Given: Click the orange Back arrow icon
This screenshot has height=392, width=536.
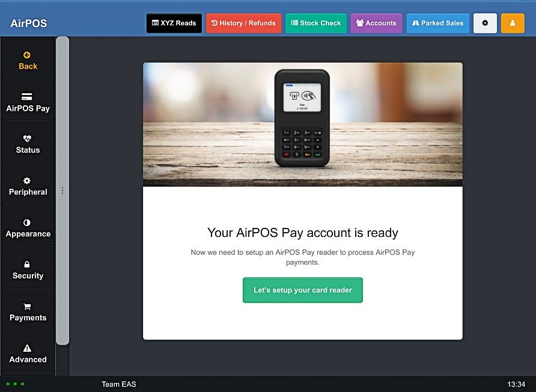Looking at the screenshot, I should (x=26, y=55).
